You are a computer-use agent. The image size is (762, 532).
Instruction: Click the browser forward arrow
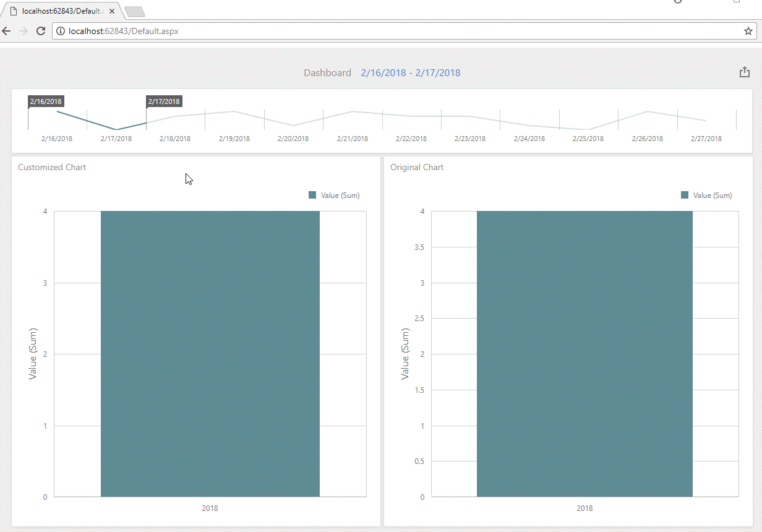click(x=24, y=31)
